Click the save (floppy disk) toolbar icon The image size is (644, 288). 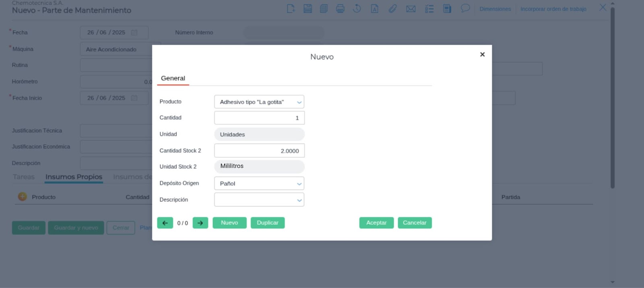(x=308, y=8)
